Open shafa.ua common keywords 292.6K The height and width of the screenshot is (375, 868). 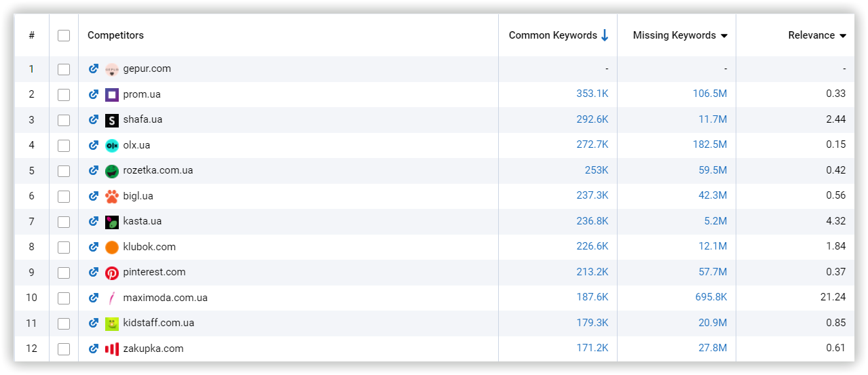pyautogui.click(x=592, y=119)
